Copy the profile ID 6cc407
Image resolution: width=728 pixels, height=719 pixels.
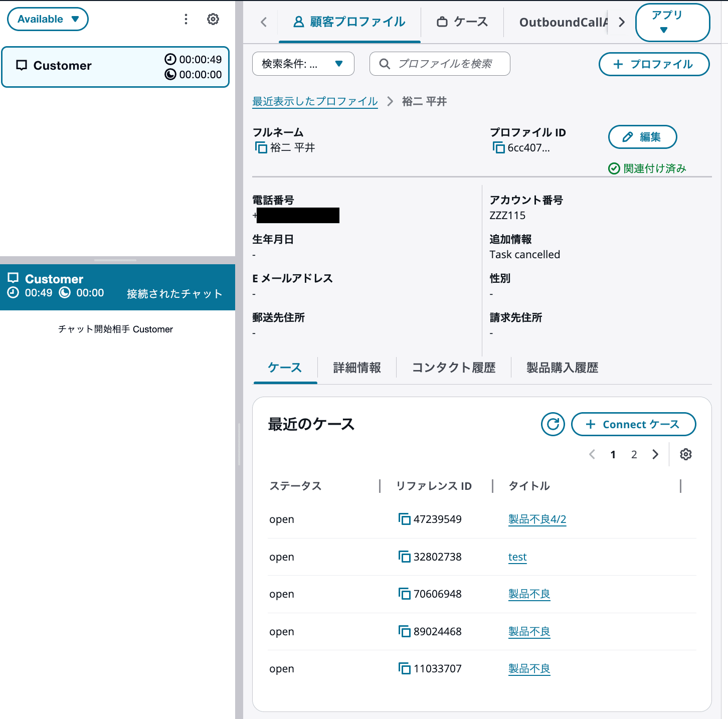(x=499, y=147)
